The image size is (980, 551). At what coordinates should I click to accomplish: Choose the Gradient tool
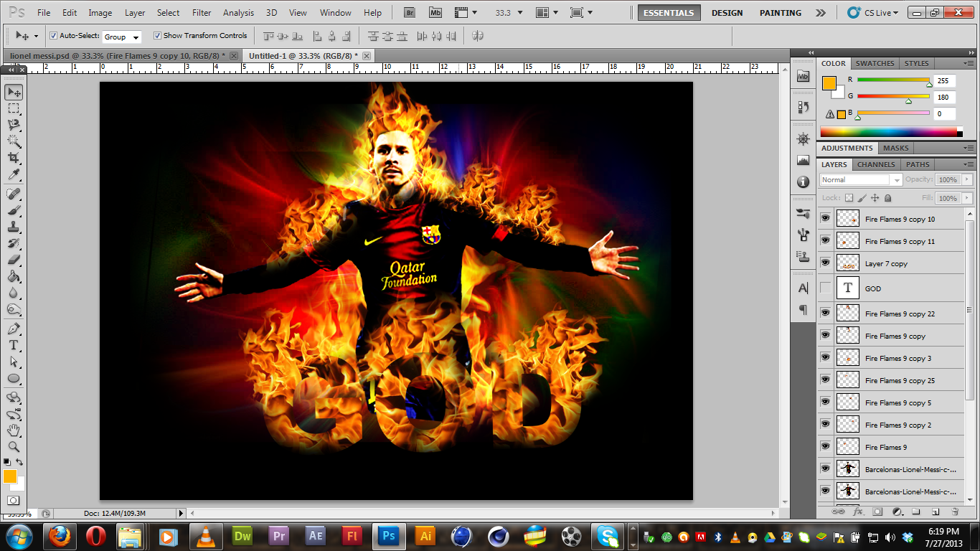[14, 276]
